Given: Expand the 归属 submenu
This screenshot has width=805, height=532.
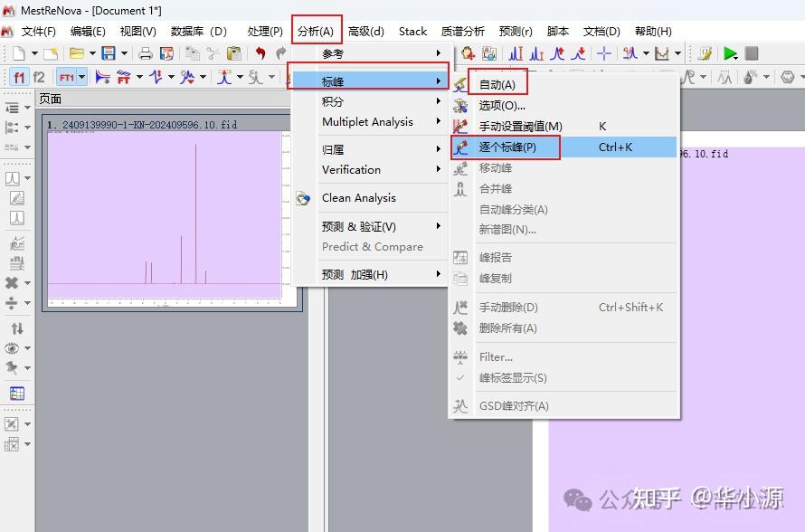Looking at the screenshot, I should tap(335, 148).
